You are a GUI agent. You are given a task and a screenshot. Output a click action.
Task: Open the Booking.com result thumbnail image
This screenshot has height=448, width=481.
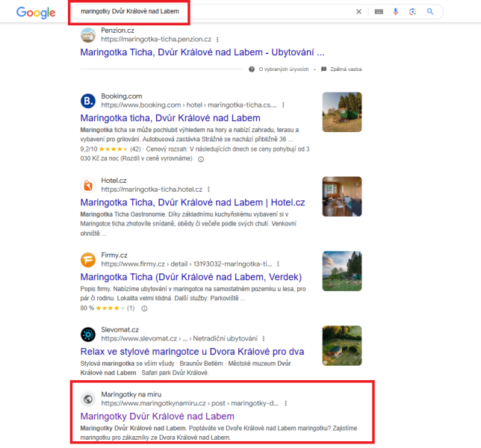point(342,112)
